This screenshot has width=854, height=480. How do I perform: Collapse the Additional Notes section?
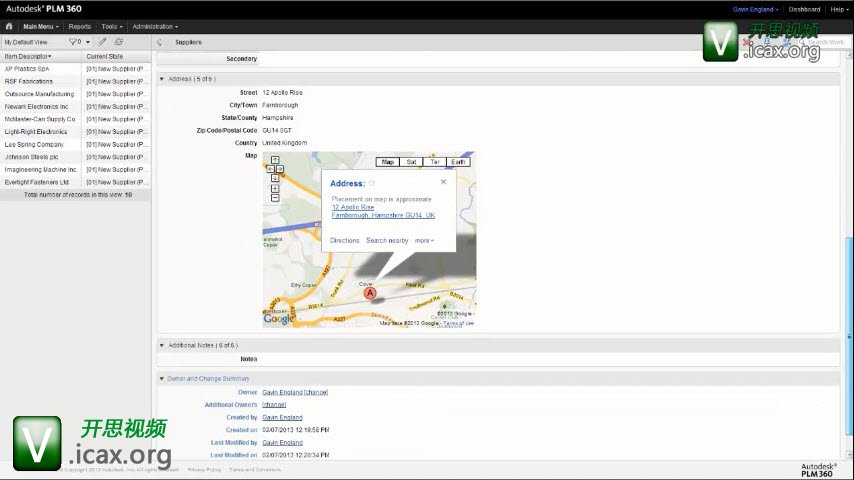point(162,345)
